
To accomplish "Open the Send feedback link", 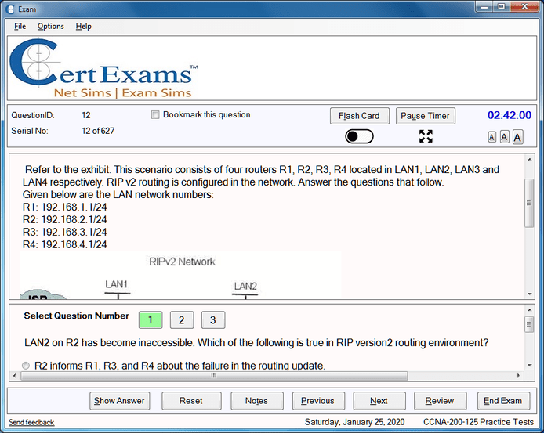I will [x=31, y=422].
